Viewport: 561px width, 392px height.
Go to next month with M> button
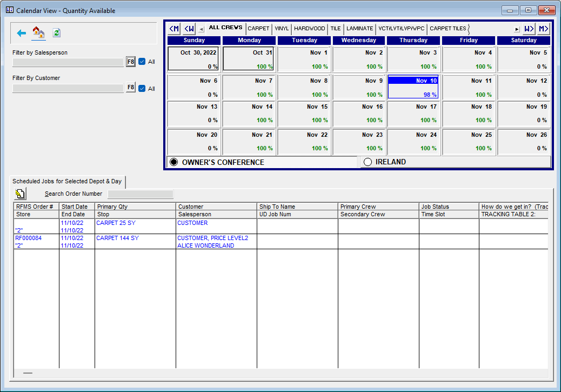click(544, 29)
